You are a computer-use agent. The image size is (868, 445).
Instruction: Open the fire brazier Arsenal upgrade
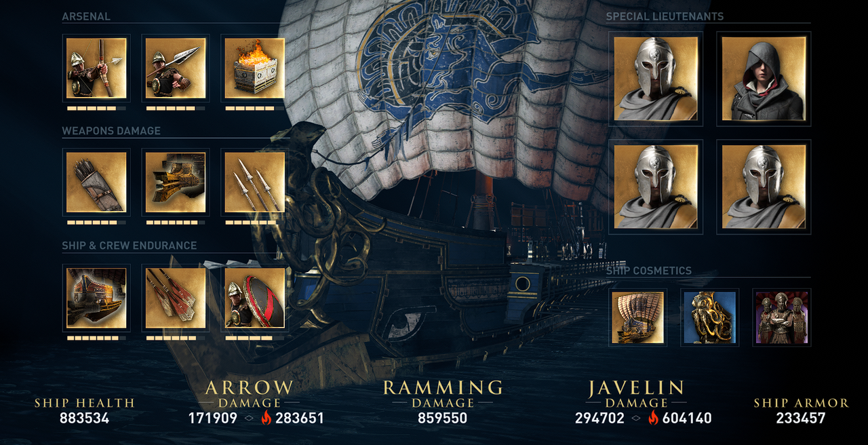tap(254, 68)
